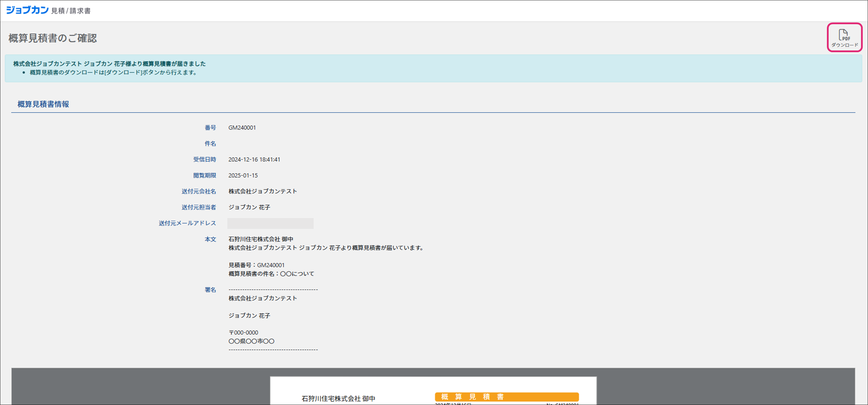Click the 閲覧期限 date 2025-01-15

tap(243, 175)
